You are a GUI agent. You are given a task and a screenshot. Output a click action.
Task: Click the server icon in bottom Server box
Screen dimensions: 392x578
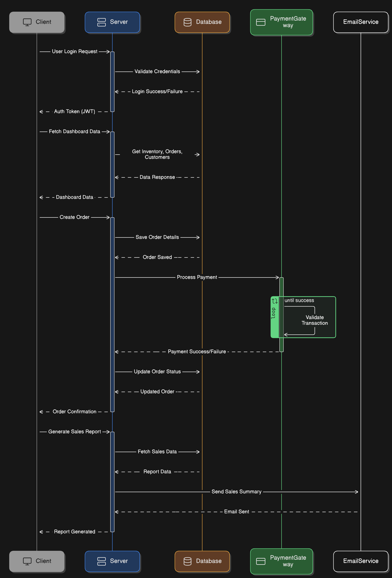click(101, 561)
